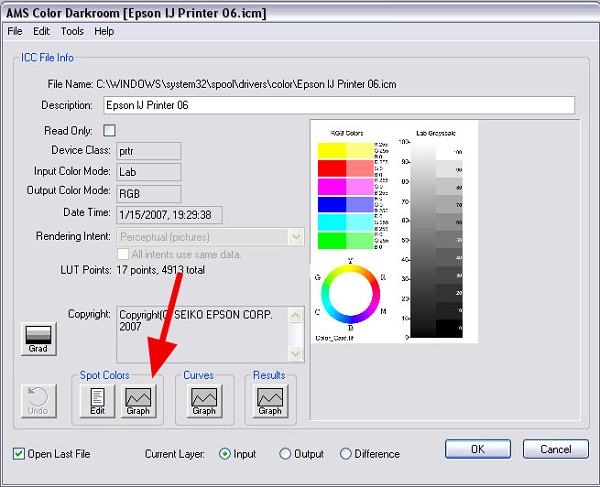Open the Tools menu
Screen dimensions: 600x487
(x=72, y=31)
